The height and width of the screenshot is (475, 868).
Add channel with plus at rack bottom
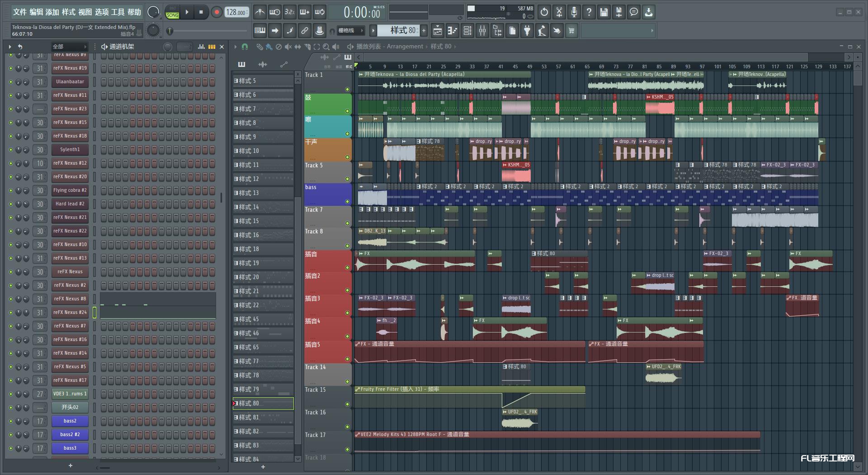click(71, 465)
